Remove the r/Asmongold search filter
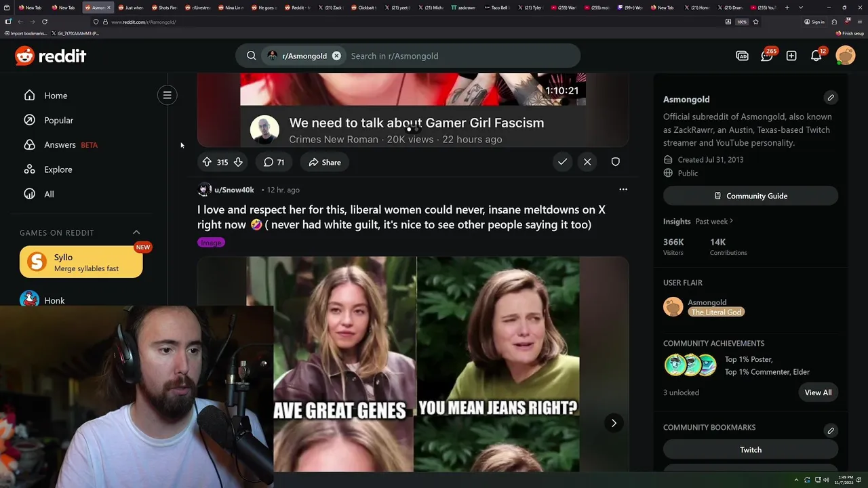This screenshot has height=488, width=868. [x=336, y=56]
